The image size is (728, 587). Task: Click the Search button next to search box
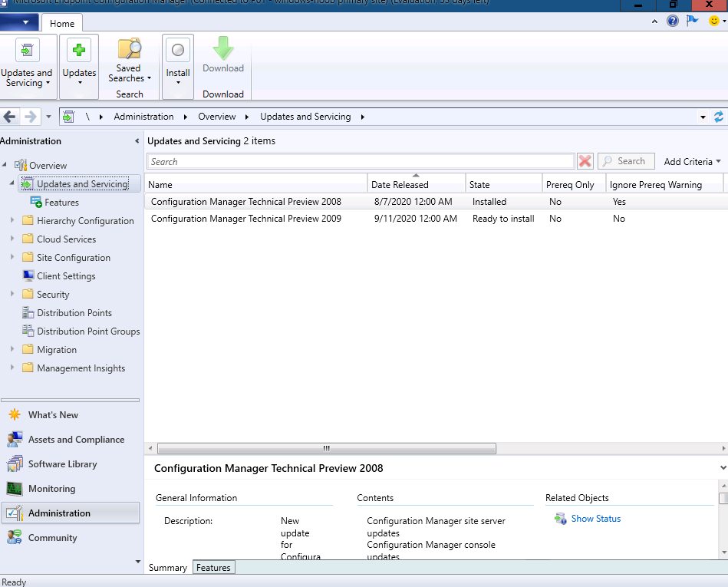coord(626,161)
